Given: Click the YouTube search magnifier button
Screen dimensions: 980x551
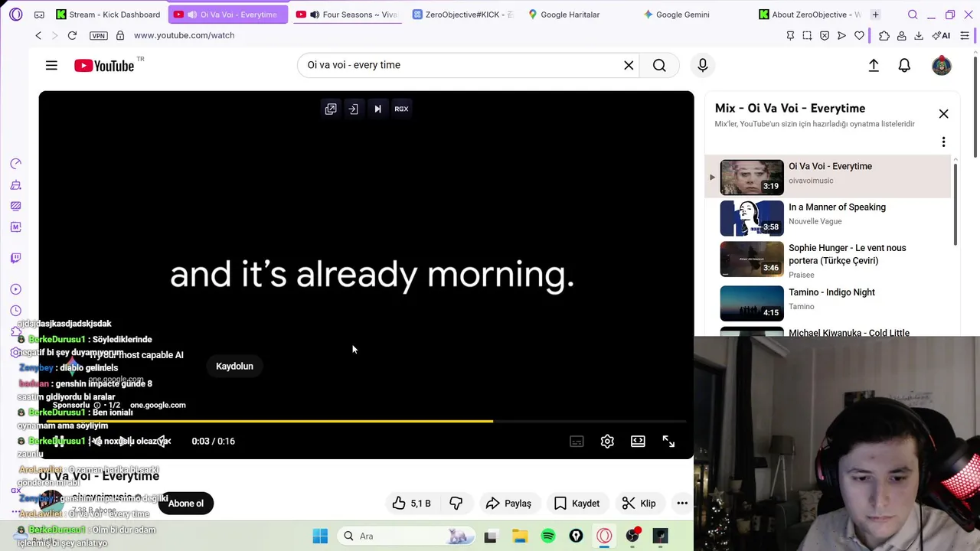Looking at the screenshot, I should tap(659, 65).
